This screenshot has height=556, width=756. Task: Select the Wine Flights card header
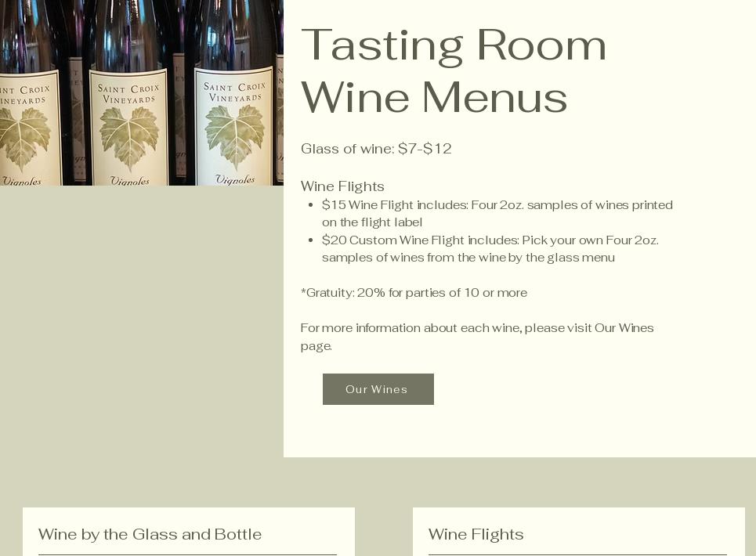coord(476,534)
